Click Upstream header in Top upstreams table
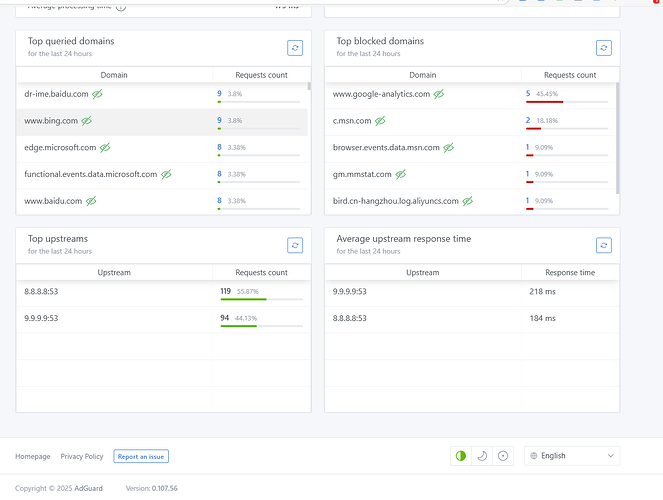The image size is (663, 500). (114, 273)
